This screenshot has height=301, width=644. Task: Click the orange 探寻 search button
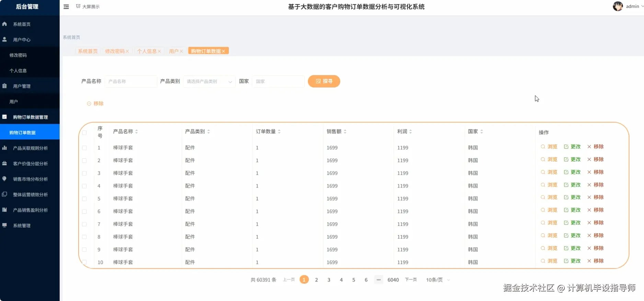tap(324, 81)
